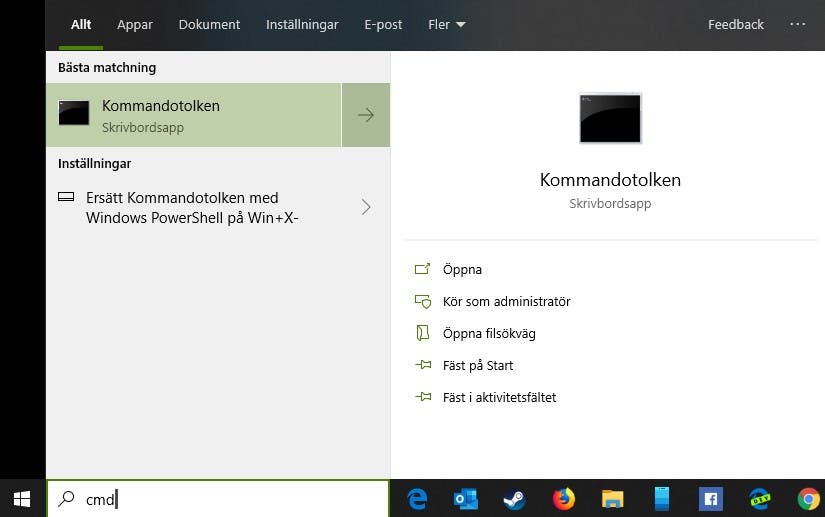The width and height of the screenshot is (825, 517).
Task: Pin app with Fäst på Start
Action: point(478,365)
